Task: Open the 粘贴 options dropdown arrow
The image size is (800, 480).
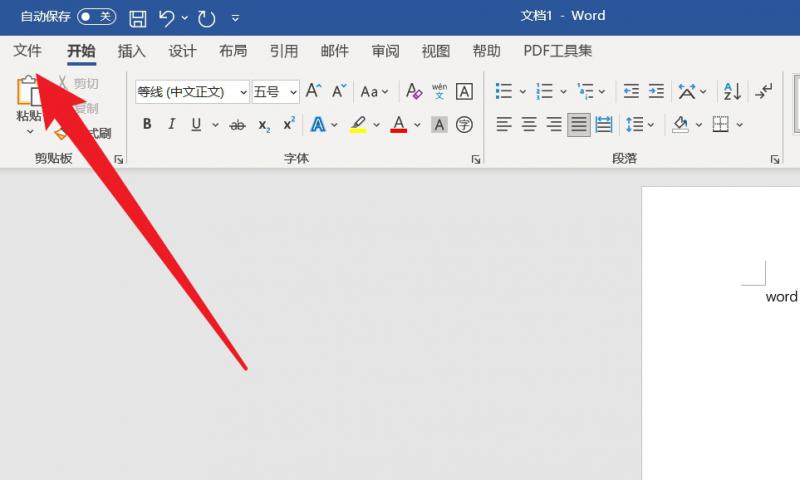Action: click(x=30, y=132)
